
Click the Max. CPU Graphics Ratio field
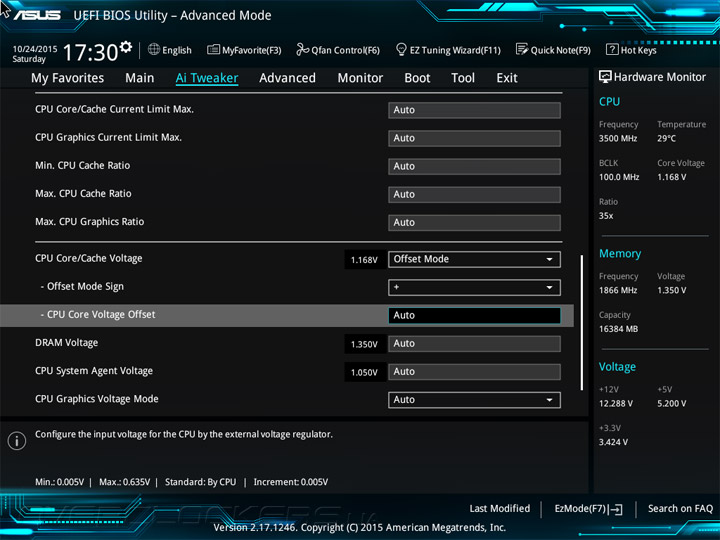coord(474,222)
